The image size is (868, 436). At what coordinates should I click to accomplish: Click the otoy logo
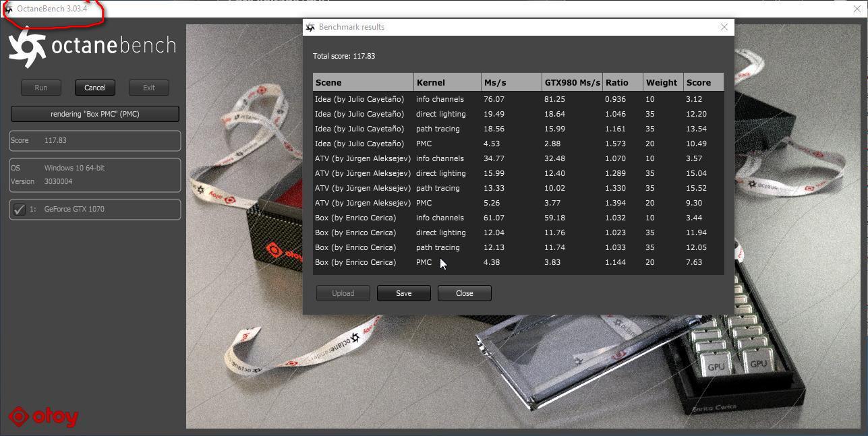click(x=44, y=417)
